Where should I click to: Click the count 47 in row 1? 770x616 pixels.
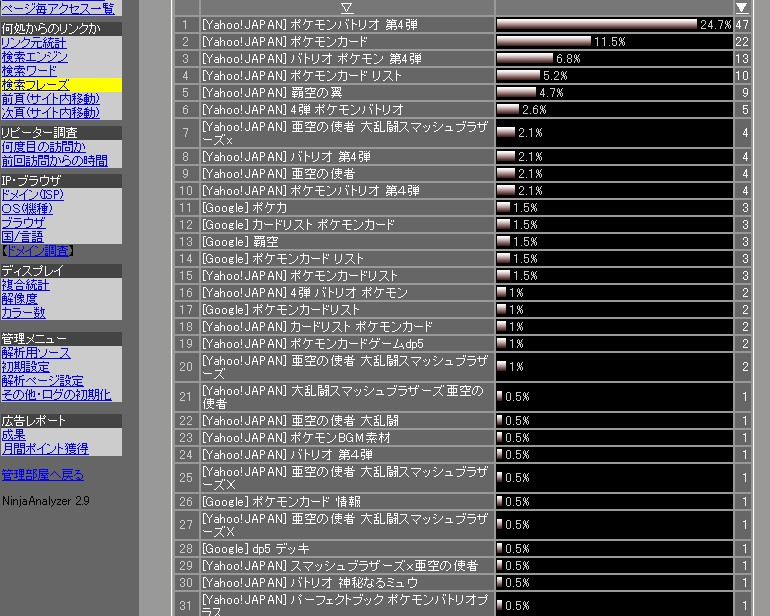pyautogui.click(x=742, y=25)
